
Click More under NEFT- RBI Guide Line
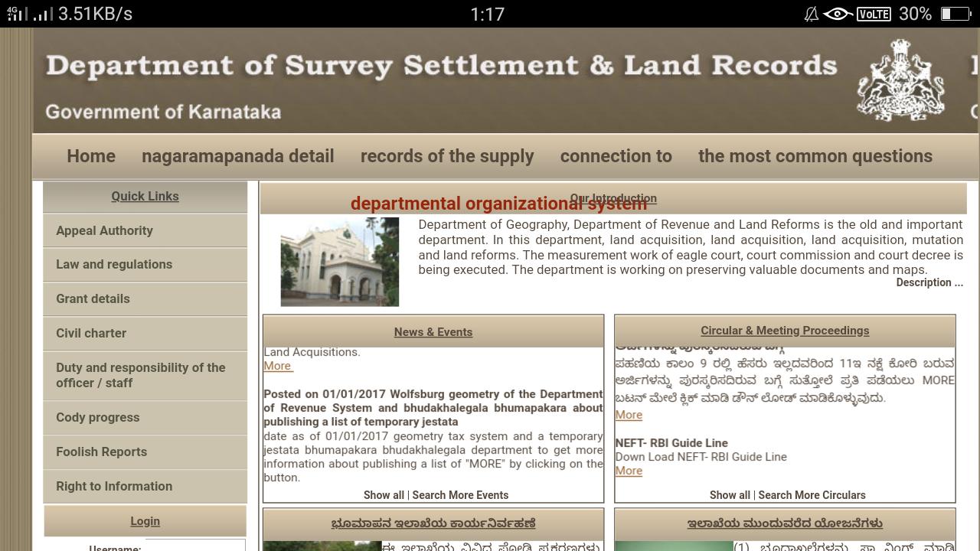point(629,471)
